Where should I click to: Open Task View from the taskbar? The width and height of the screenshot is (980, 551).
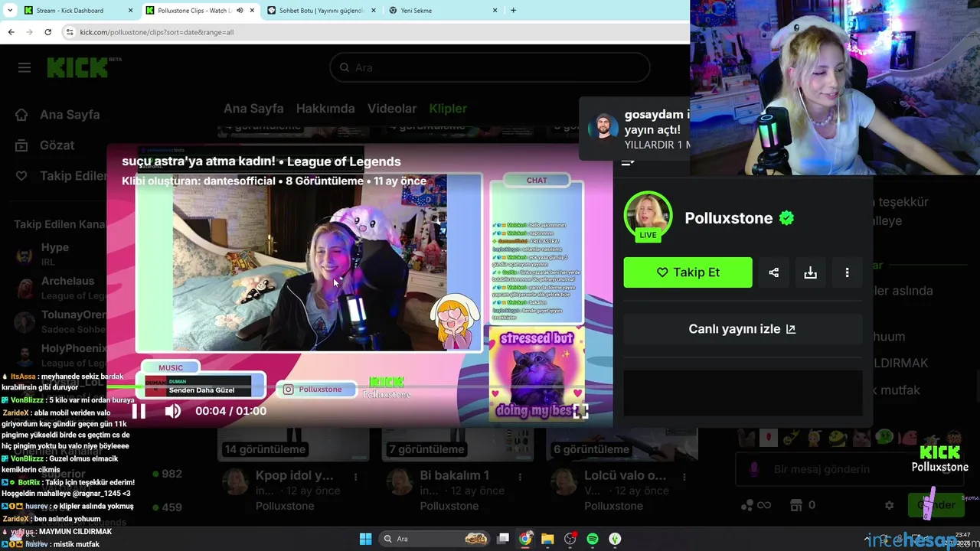(503, 539)
